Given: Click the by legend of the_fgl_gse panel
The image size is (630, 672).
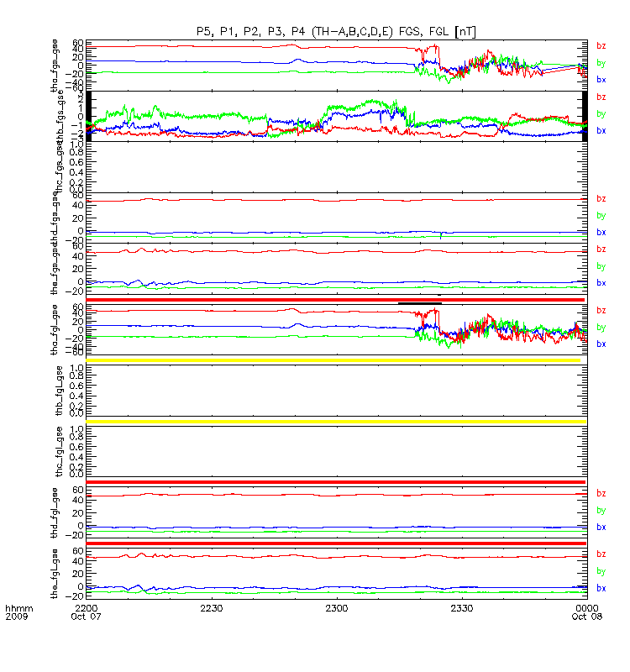Looking at the screenshot, I should (x=601, y=571).
